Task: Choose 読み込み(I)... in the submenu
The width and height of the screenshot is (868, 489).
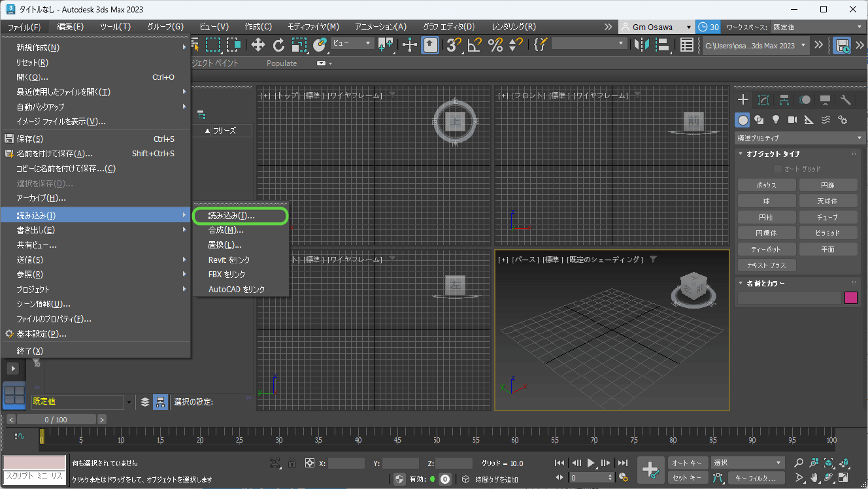Action: 231,215
